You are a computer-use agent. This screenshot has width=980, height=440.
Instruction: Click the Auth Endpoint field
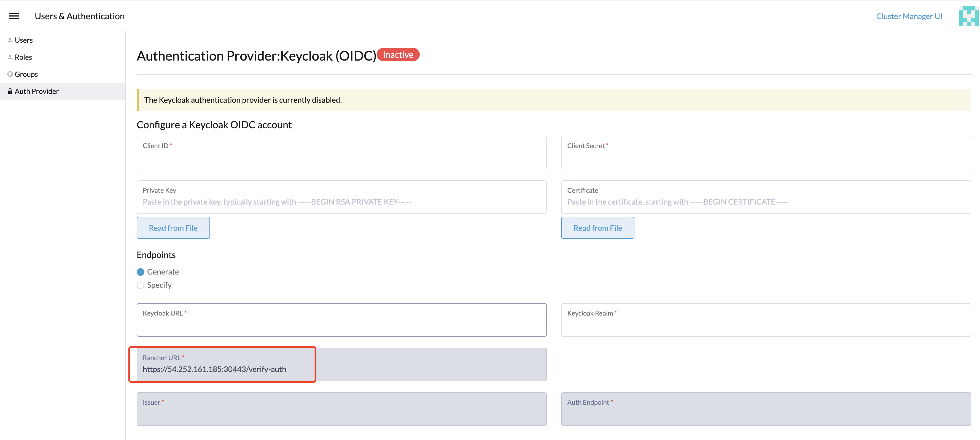[x=766, y=409]
